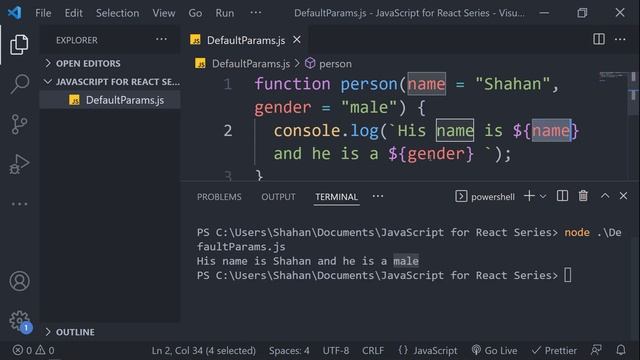Click the EXPLORER panel title
The height and width of the screenshot is (360, 640).
click(x=77, y=40)
